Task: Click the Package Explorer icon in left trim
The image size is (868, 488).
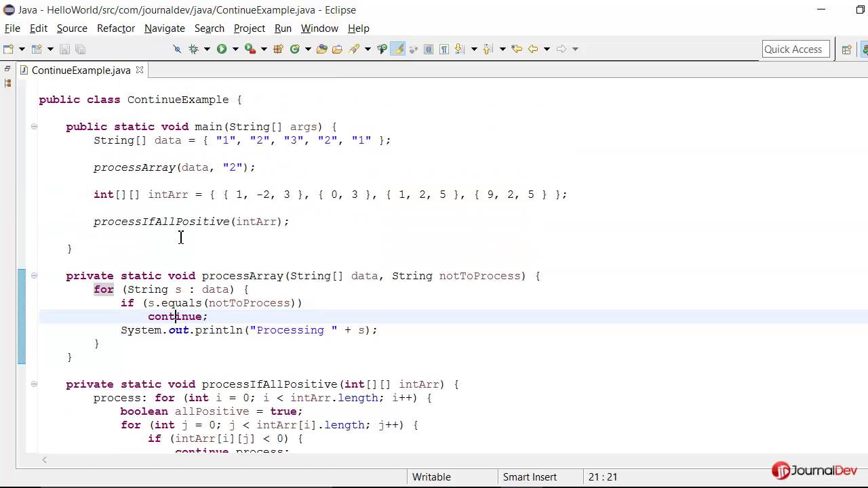Action: click(x=7, y=83)
